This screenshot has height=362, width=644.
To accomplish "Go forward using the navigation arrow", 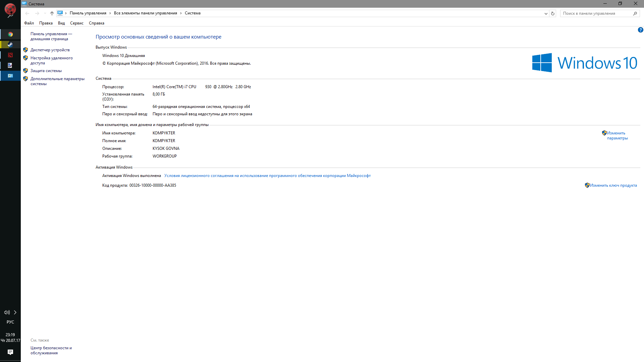I will 37,13.
